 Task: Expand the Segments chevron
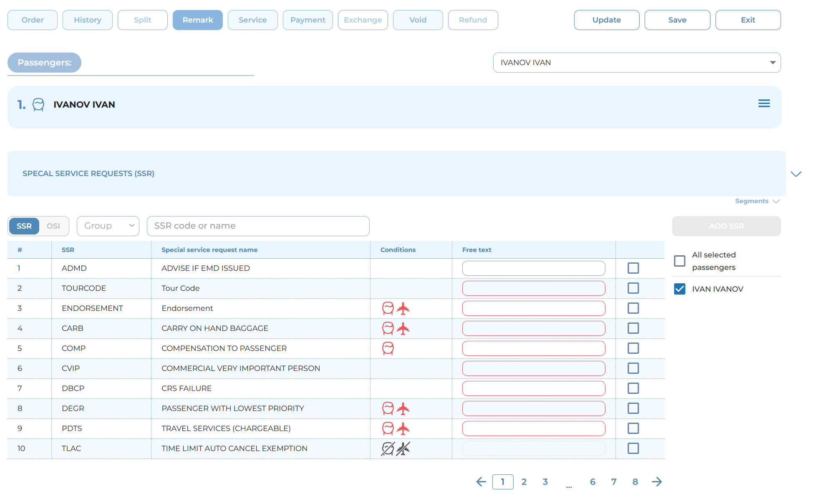776,201
